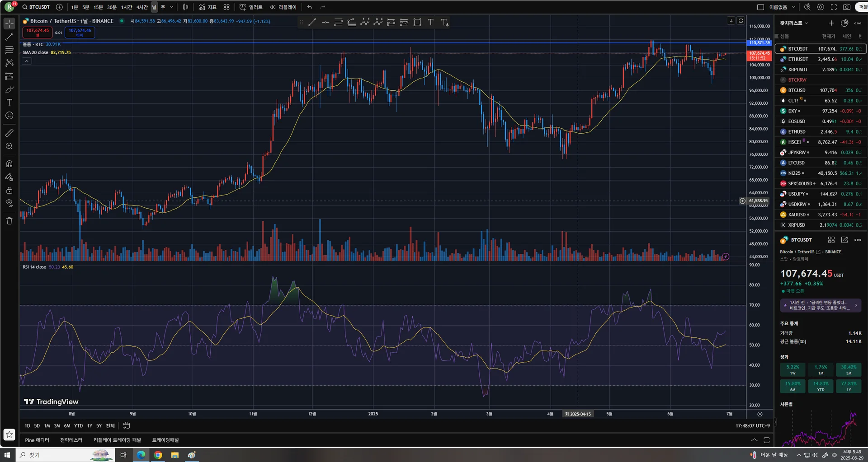Enter fullscreen mode
Viewport: 868px width, 462px height.
click(x=834, y=7)
